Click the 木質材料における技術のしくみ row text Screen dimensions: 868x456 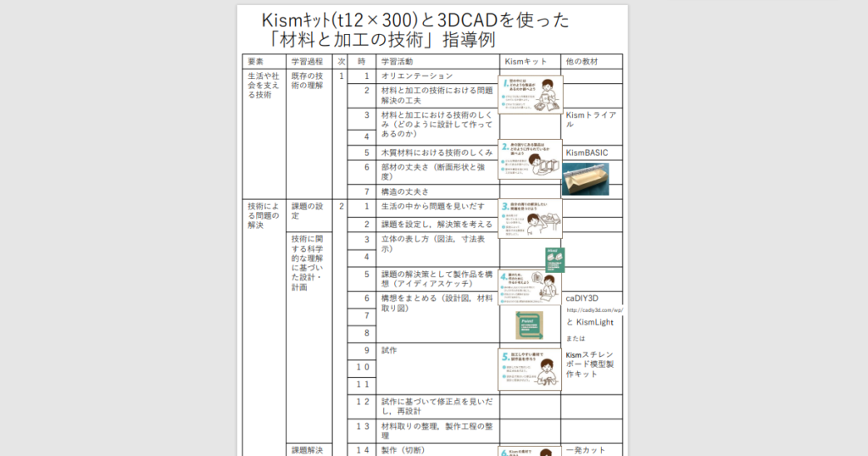pyautogui.click(x=437, y=153)
